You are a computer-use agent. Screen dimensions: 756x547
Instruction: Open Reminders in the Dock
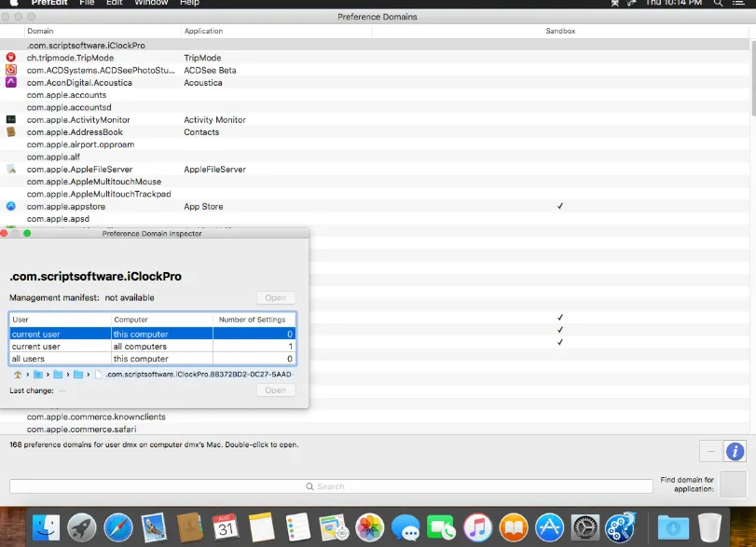pos(297,527)
